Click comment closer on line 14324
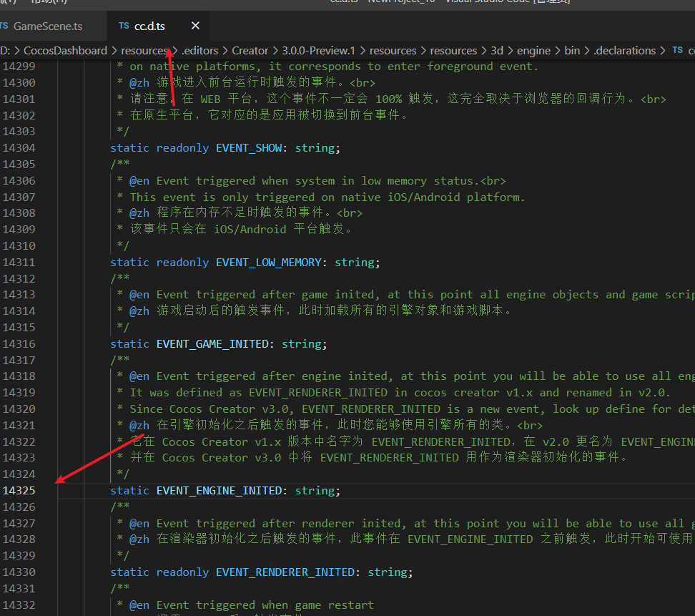The height and width of the screenshot is (616, 695). (123, 474)
